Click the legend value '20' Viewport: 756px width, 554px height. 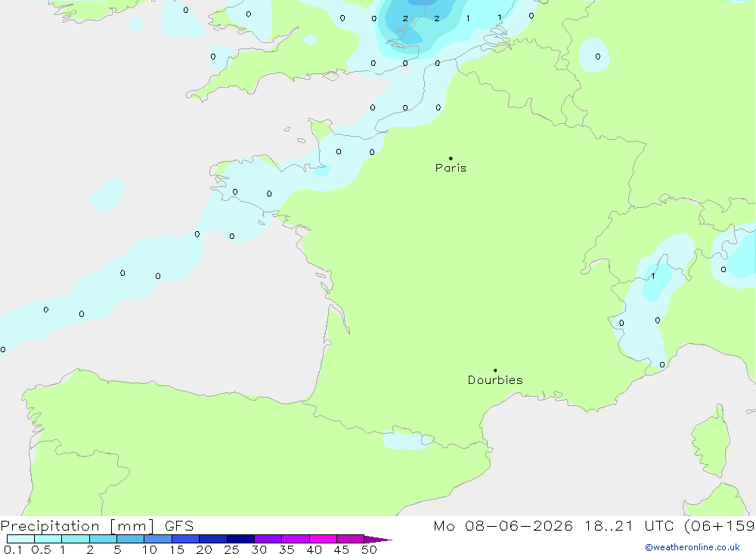[x=204, y=549]
